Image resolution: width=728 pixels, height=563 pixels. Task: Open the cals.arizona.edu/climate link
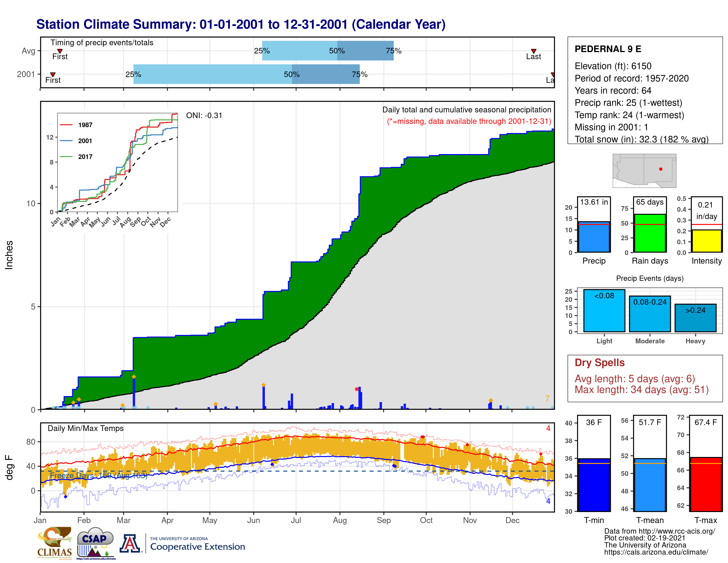(656, 552)
